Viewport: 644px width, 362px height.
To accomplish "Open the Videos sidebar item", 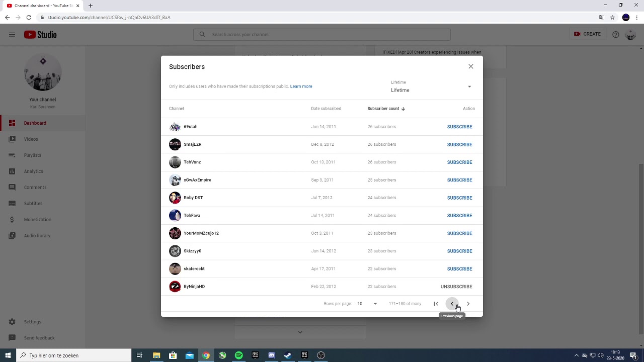I will (x=43, y=139).
